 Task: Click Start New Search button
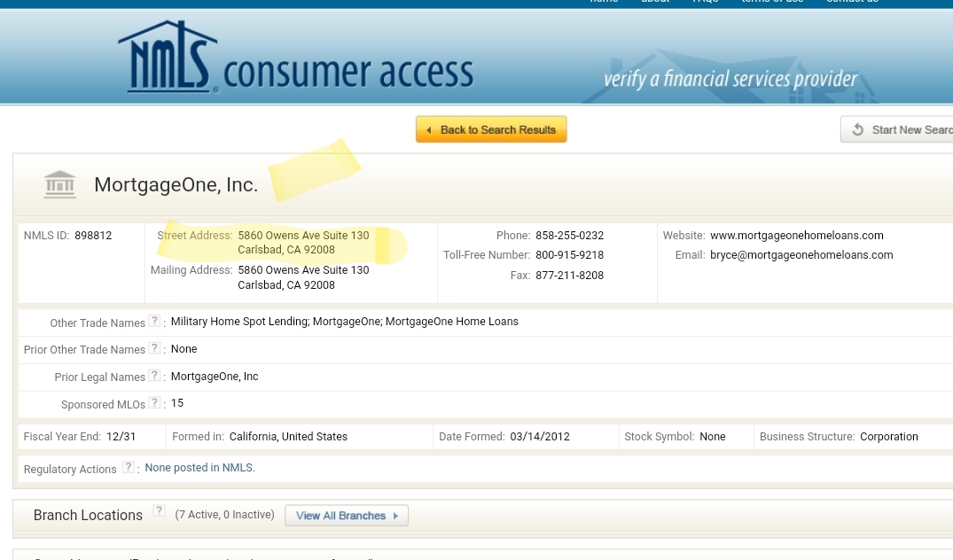(897, 129)
